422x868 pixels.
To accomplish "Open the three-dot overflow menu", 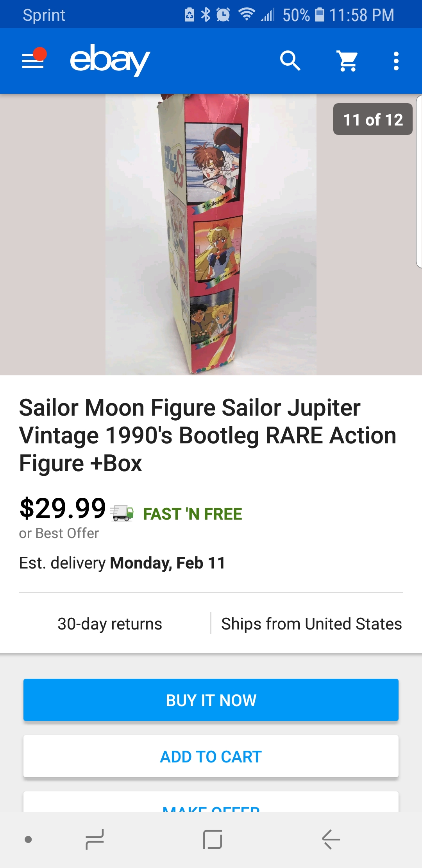I will [396, 61].
